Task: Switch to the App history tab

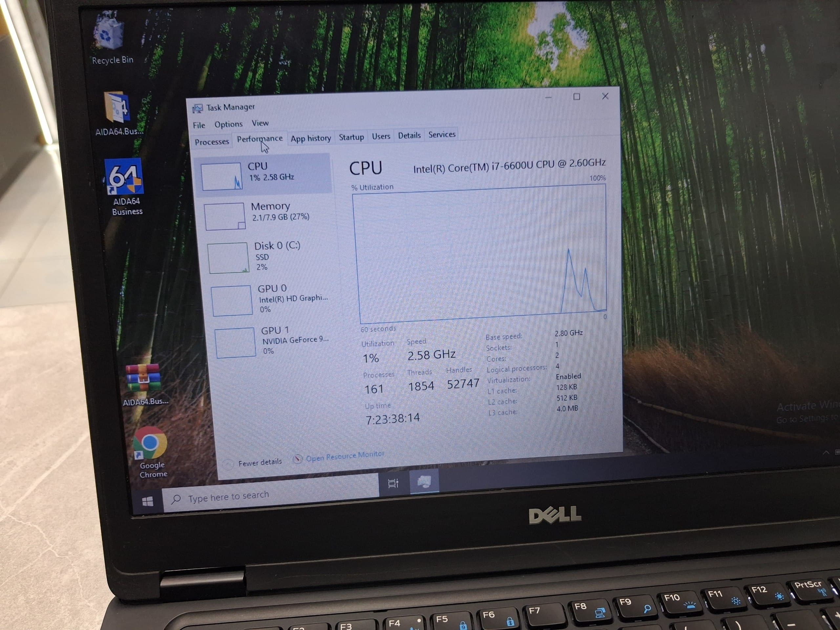Action: click(311, 138)
